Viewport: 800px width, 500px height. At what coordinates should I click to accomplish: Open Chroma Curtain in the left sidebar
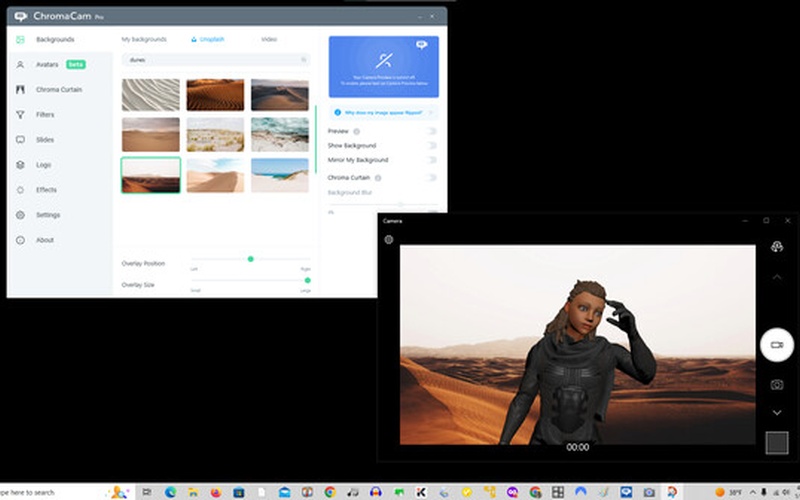[x=60, y=90]
